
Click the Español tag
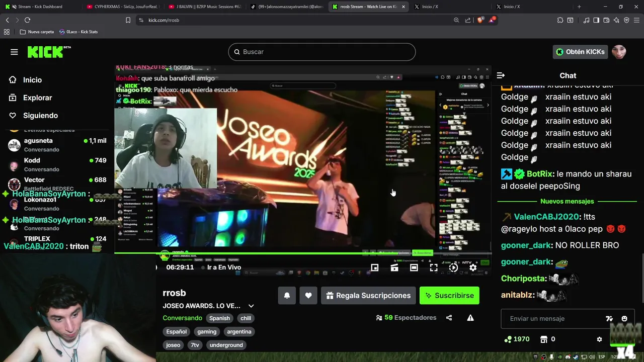point(176,332)
